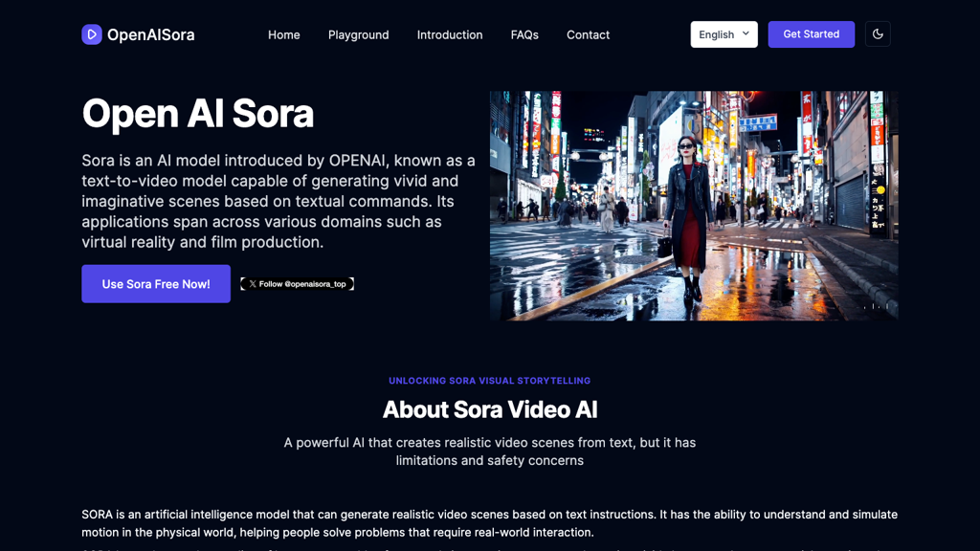Navigate to the Introduction section
This screenshot has height=551, width=980.
[449, 34]
